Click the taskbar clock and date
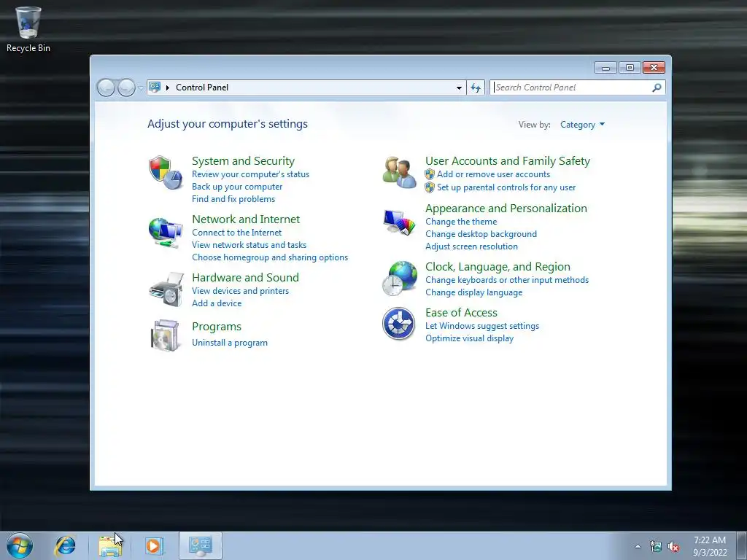The height and width of the screenshot is (560, 747). click(x=710, y=546)
